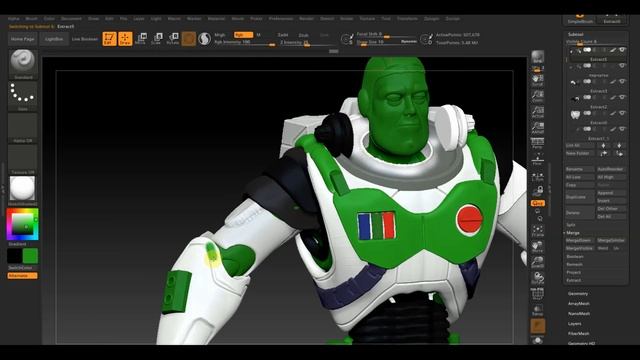Click the AAHalf icon
The height and width of the screenshot is (360, 640).
click(538, 128)
